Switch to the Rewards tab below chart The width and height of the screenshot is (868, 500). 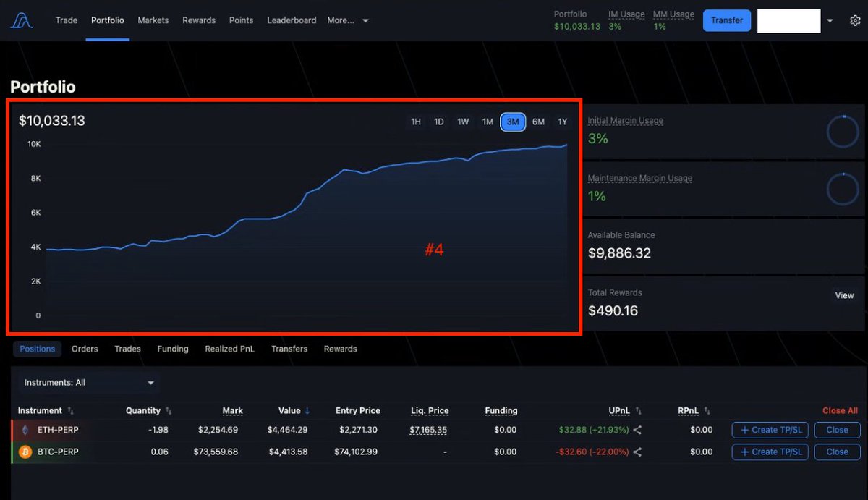click(x=341, y=349)
